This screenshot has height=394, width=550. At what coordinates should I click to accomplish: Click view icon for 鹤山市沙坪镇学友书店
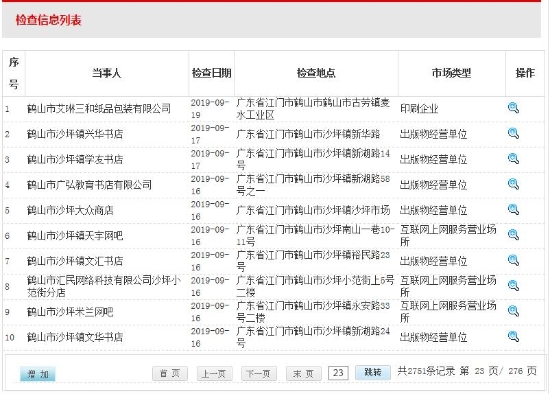(x=513, y=159)
